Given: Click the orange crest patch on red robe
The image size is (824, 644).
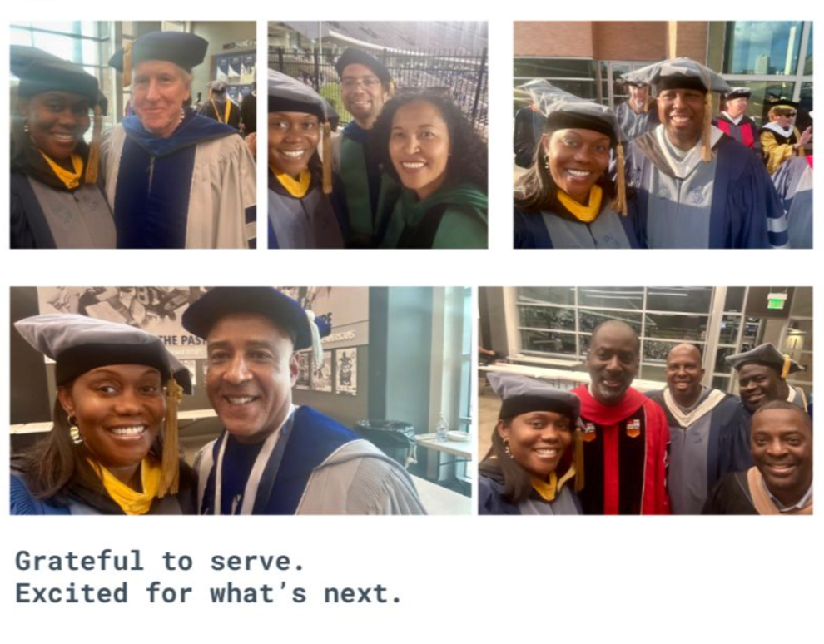Looking at the screenshot, I should pyautogui.click(x=635, y=429).
